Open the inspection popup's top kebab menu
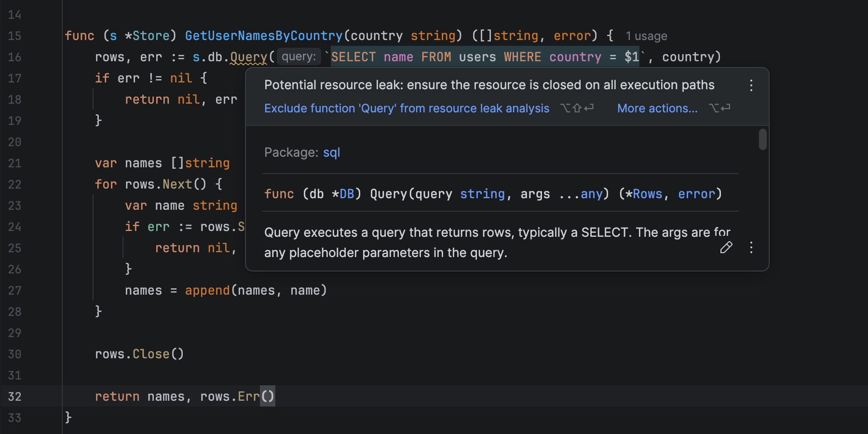This screenshot has width=868, height=434. coord(751,86)
